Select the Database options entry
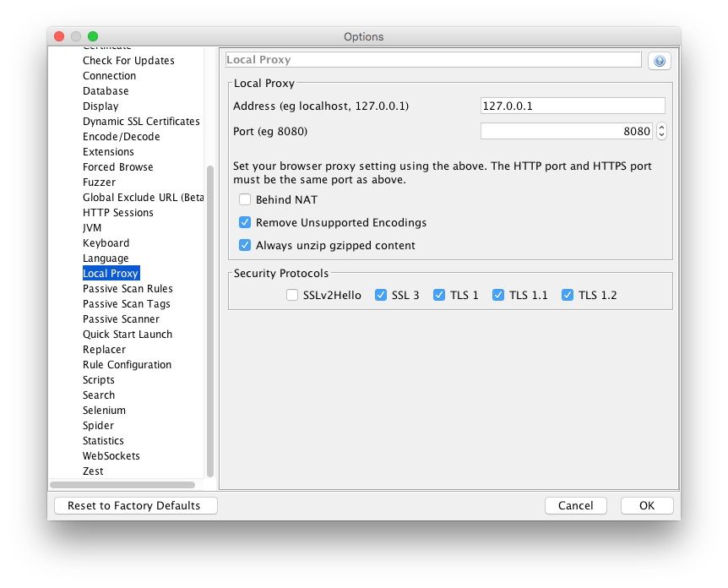 [x=106, y=91]
